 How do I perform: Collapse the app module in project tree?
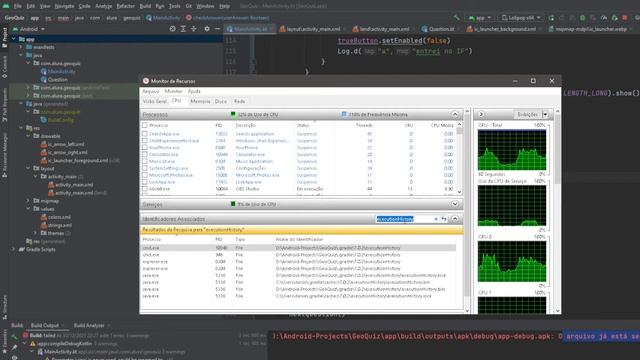tap(14, 39)
